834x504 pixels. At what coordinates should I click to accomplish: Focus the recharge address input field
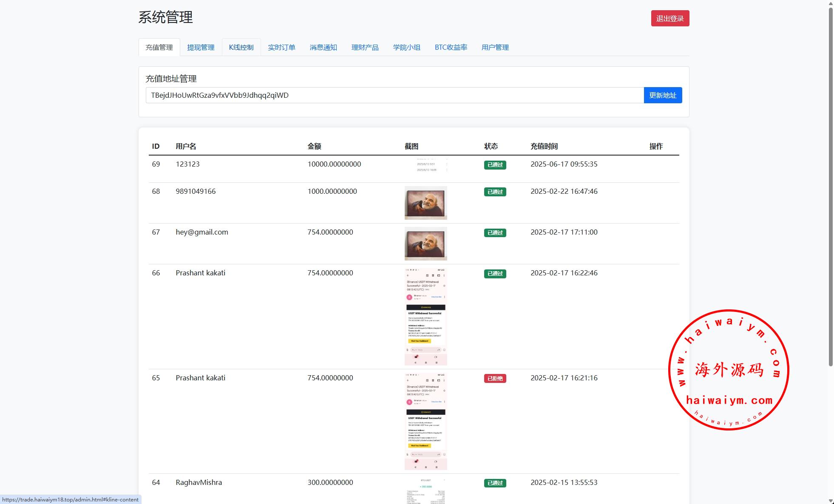tap(394, 95)
